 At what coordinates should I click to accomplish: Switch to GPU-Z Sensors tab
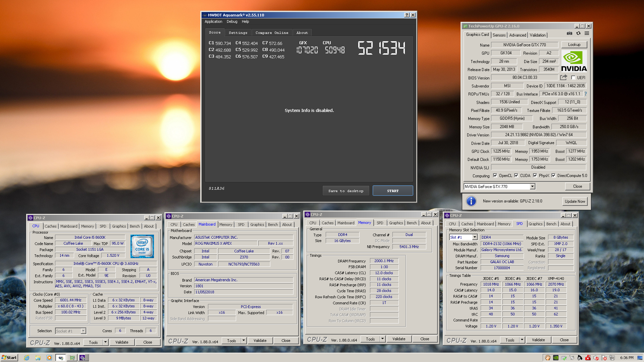point(499,35)
